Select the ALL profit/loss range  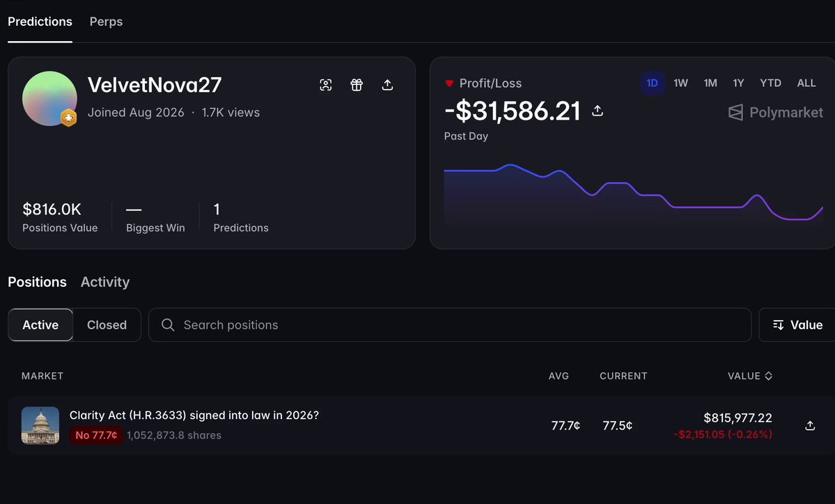click(x=806, y=83)
